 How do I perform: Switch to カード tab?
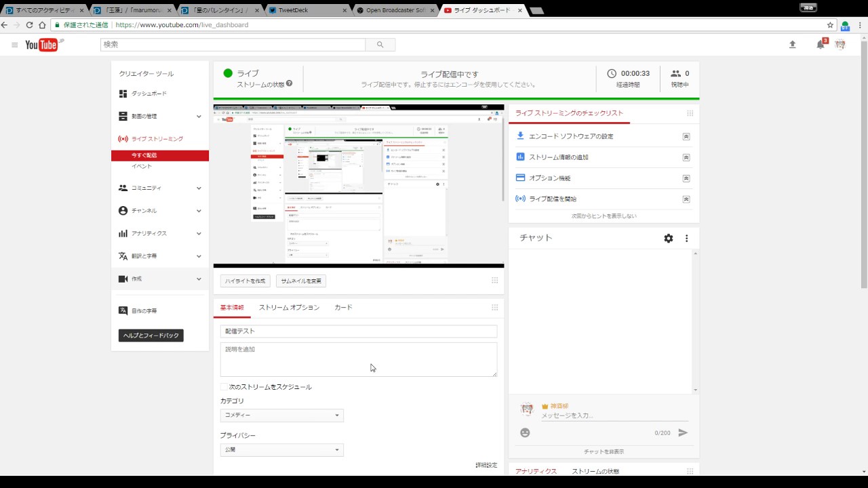343,307
